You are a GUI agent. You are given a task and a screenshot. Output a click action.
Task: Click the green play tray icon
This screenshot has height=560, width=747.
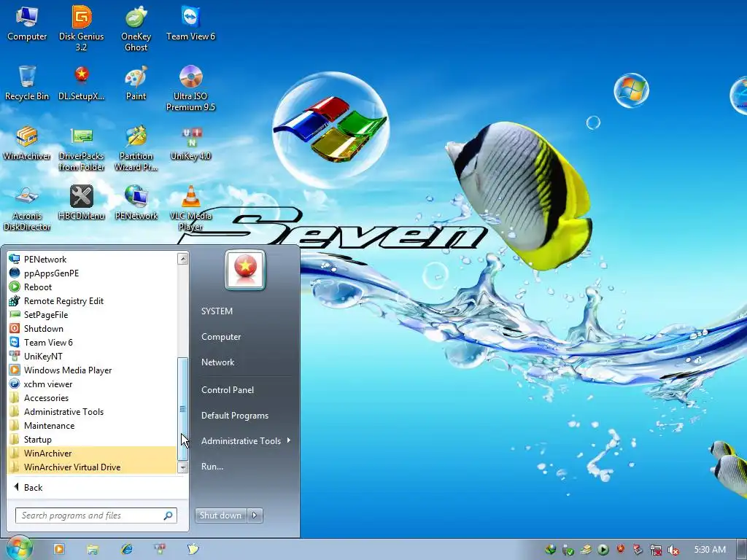point(603,550)
